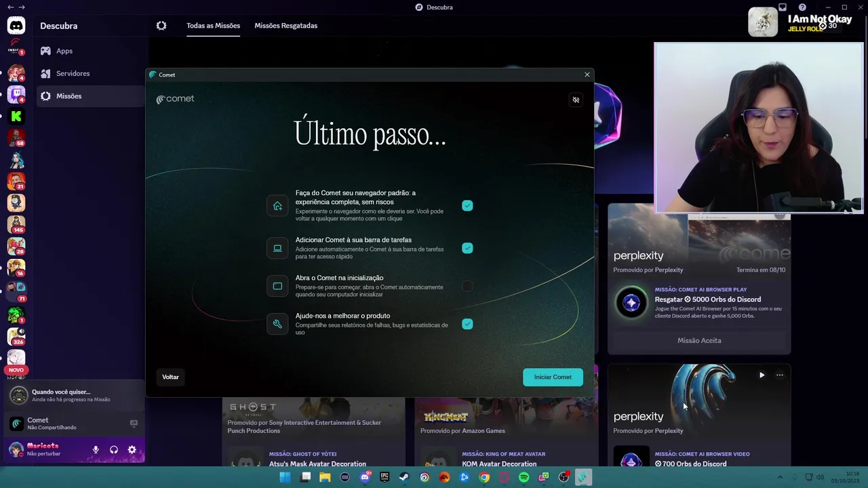Screen dimensions: 868x488
Task: Open Discord help icon in title bar
Action: point(802,7)
